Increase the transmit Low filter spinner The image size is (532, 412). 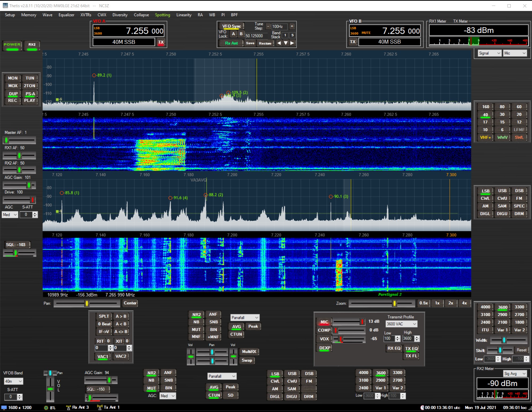398,337
